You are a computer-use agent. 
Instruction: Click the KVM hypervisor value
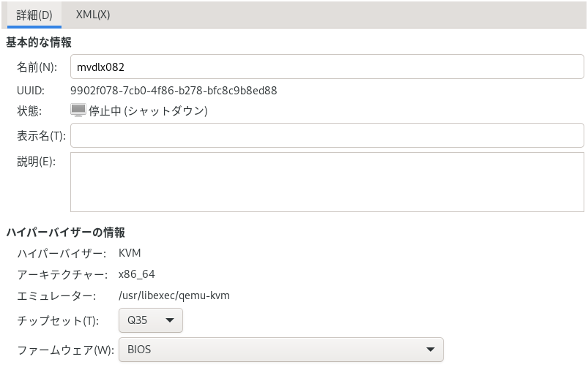pos(130,253)
